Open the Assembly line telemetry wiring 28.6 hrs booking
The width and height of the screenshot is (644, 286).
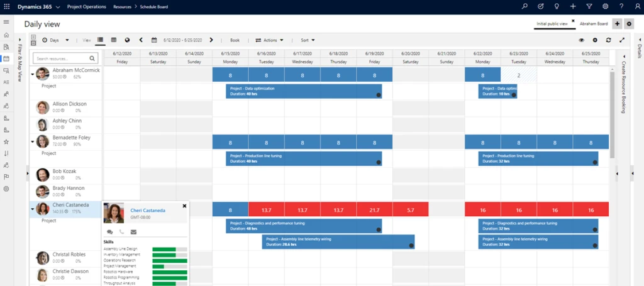point(338,241)
